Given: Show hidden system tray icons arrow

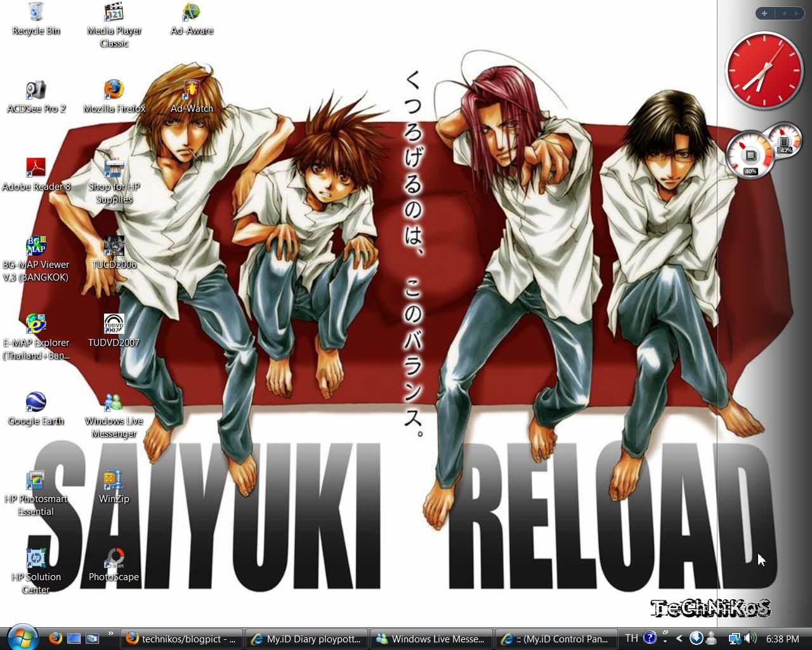Looking at the screenshot, I should tap(679, 639).
